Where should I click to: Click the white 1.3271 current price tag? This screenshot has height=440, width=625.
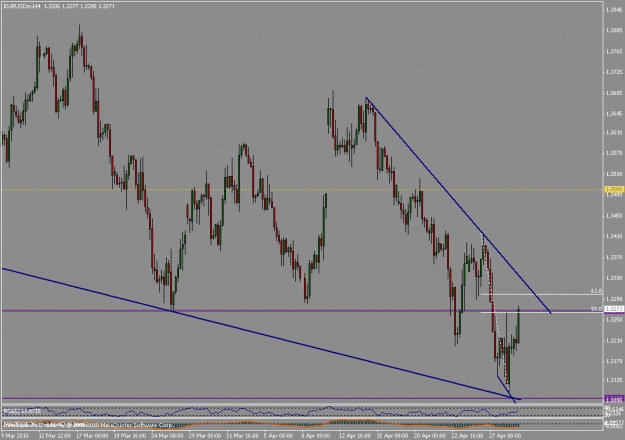pyautogui.click(x=614, y=309)
